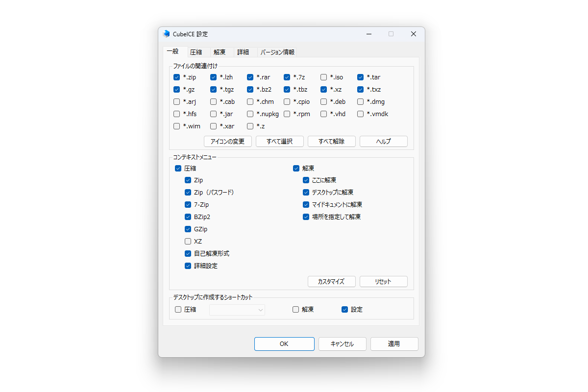
Task: Uncheck マイドキュメントに解凍 option
Action: [x=306, y=205]
